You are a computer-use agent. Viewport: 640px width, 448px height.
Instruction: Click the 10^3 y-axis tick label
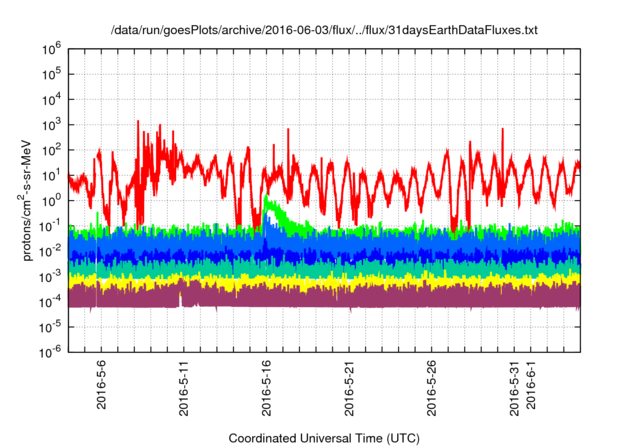click(x=51, y=125)
